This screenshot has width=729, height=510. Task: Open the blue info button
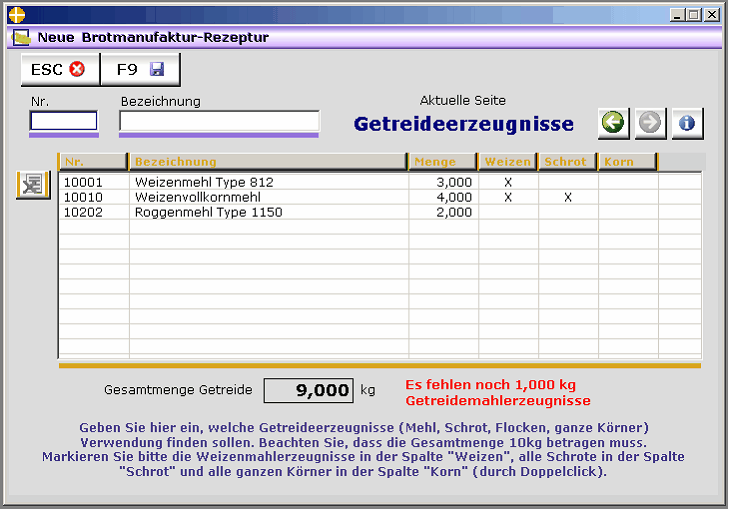point(687,123)
